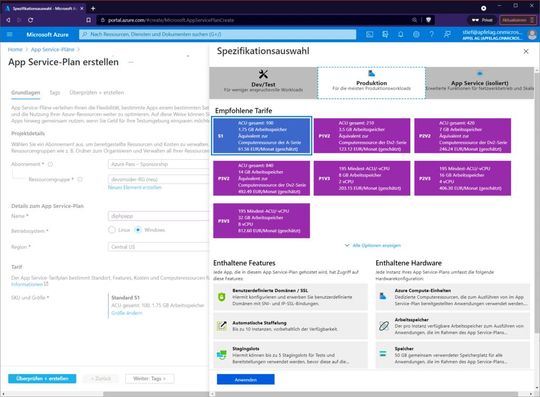Click the App Service-Plan Name input field
The width and height of the screenshot is (540, 397).
158,216
